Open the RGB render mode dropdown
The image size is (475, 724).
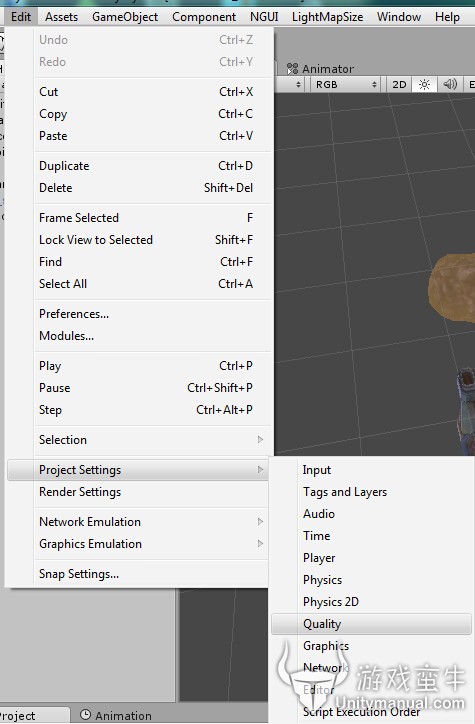pos(346,84)
